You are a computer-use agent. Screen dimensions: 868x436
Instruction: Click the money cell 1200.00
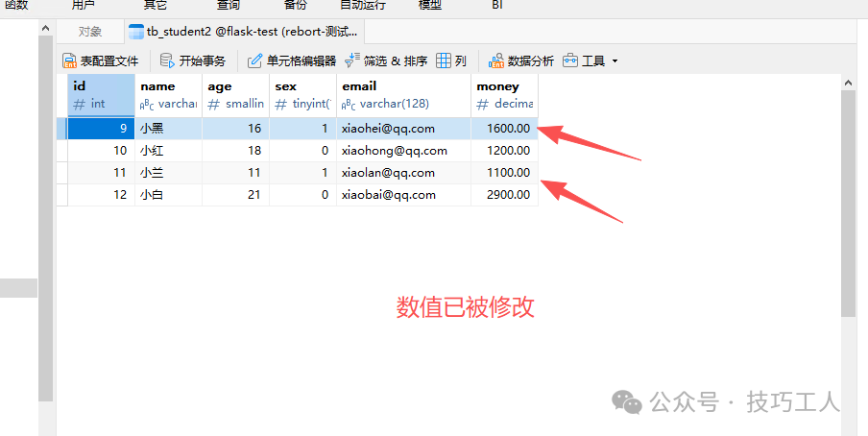pyautogui.click(x=504, y=151)
